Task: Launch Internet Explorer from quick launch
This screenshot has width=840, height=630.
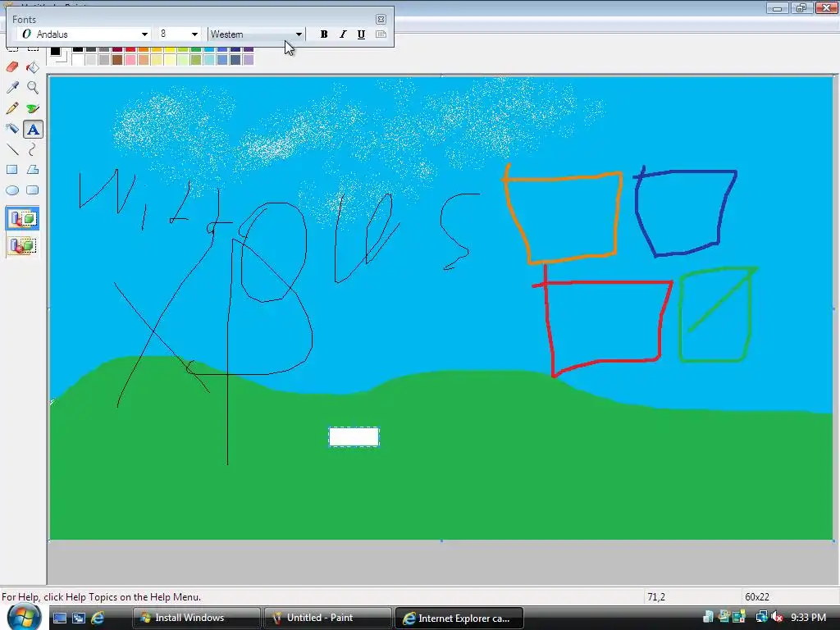Action: coord(98,619)
